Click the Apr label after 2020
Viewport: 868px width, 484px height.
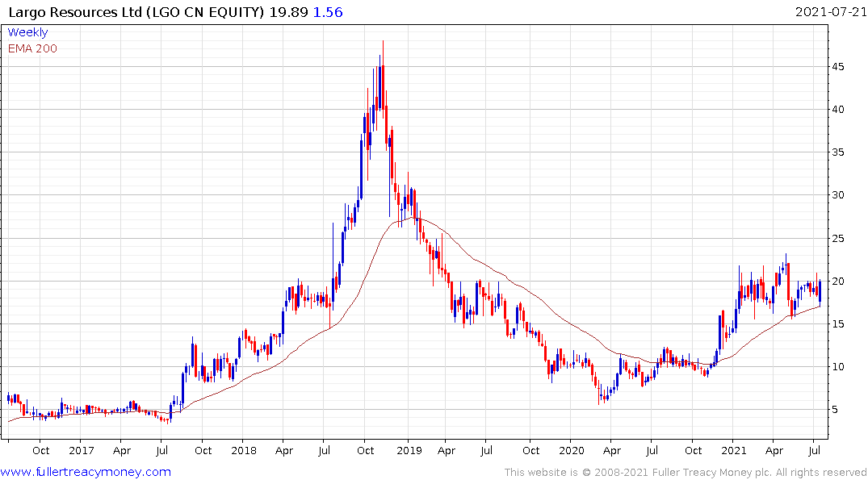tap(612, 450)
